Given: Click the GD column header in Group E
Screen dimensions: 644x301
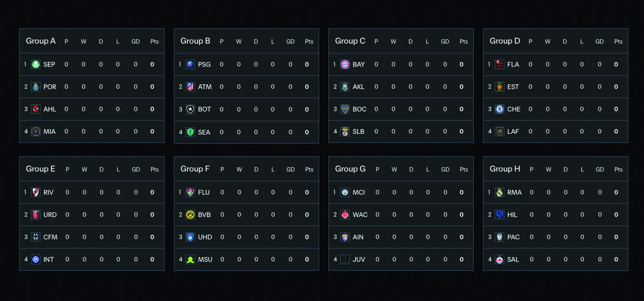Looking at the screenshot, I should click(x=136, y=170).
